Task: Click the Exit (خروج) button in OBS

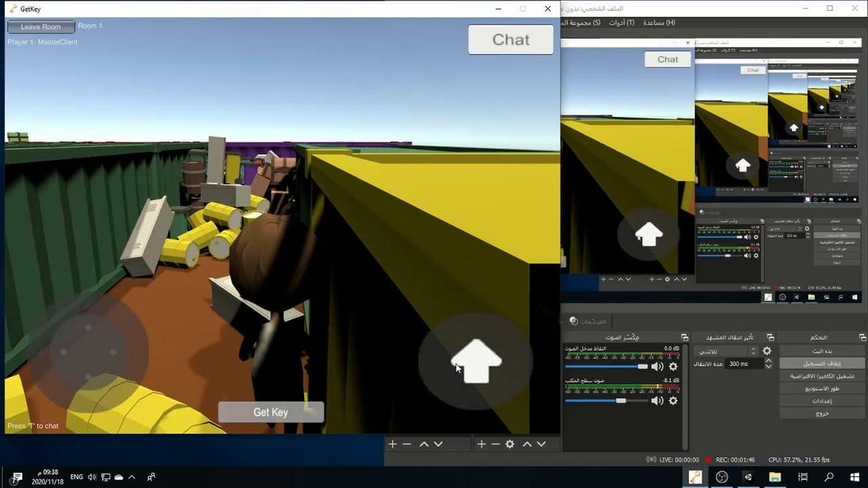Action: click(x=823, y=413)
